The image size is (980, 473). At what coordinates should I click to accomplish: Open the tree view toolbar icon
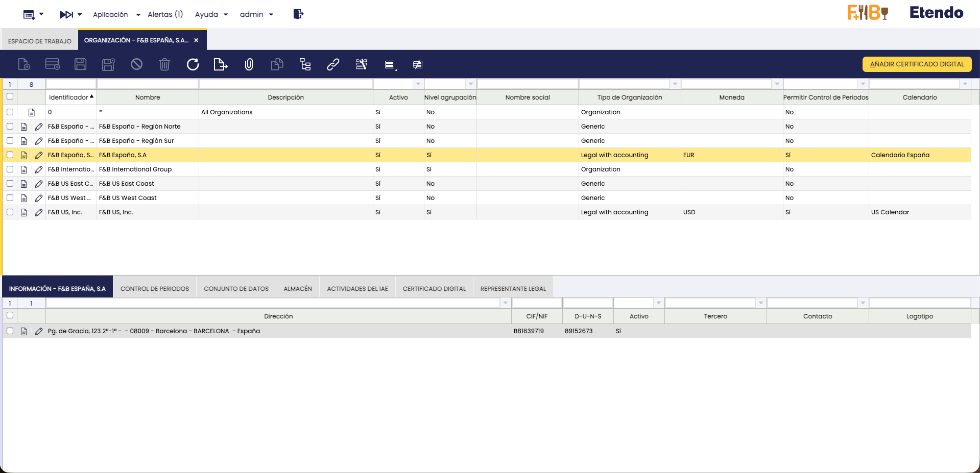coord(305,64)
